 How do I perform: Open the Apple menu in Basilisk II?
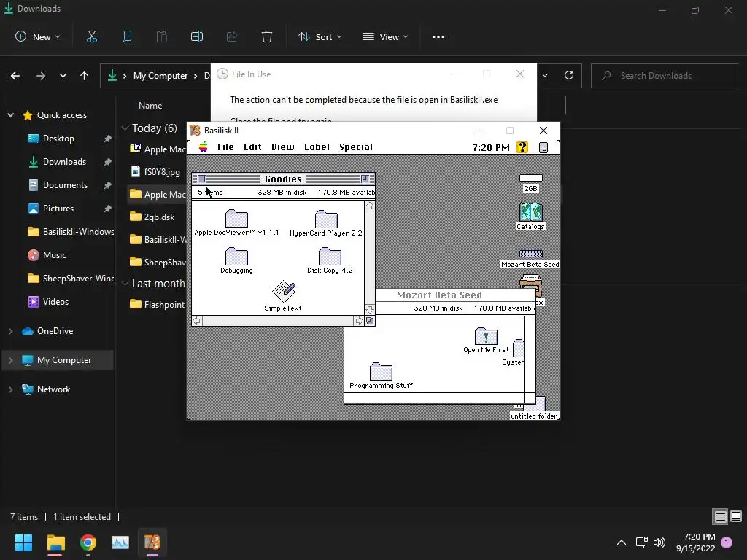(x=203, y=147)
